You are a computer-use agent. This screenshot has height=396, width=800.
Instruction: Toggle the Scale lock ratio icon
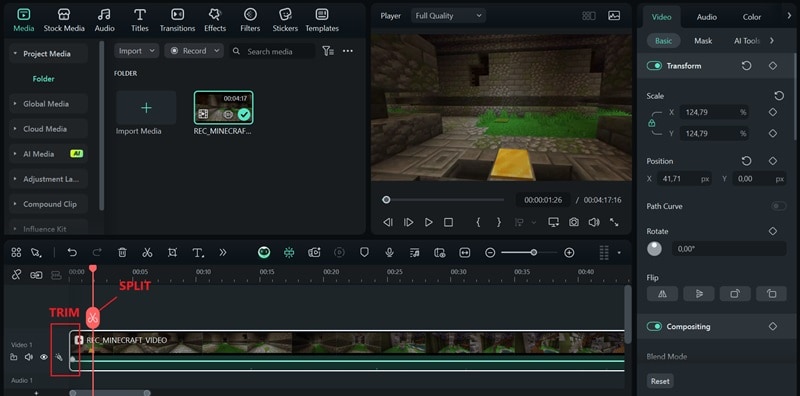[651, 123]
